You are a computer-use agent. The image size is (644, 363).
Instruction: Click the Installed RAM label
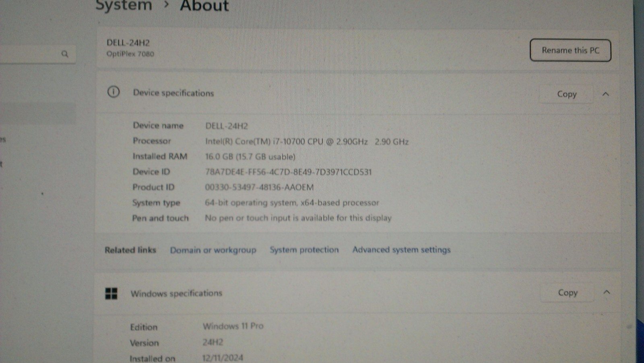tap(160, 156)
